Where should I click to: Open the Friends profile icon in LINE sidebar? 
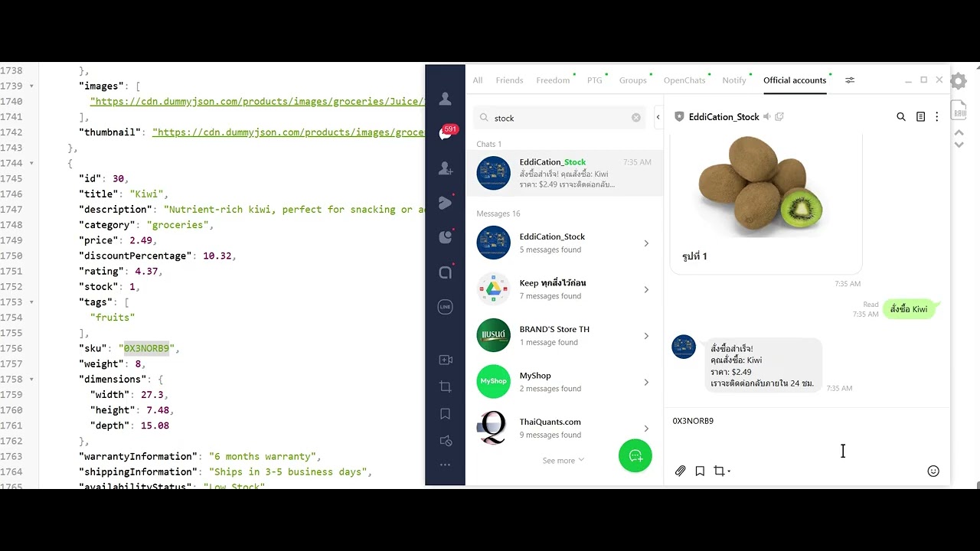coord(445,99)
